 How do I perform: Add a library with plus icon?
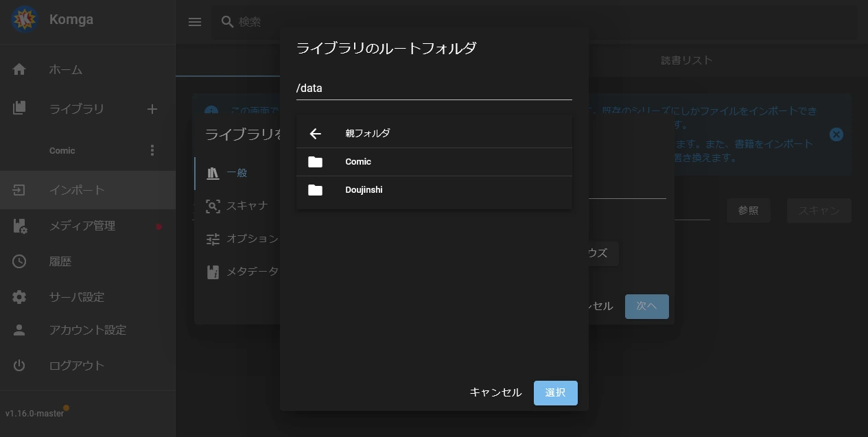(152, 109)
